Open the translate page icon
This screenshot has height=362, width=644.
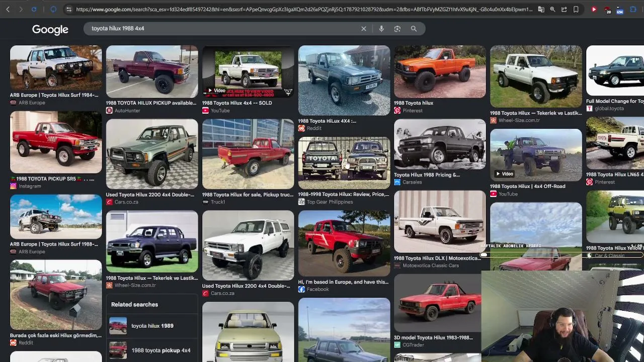click(x=541, y=9)
